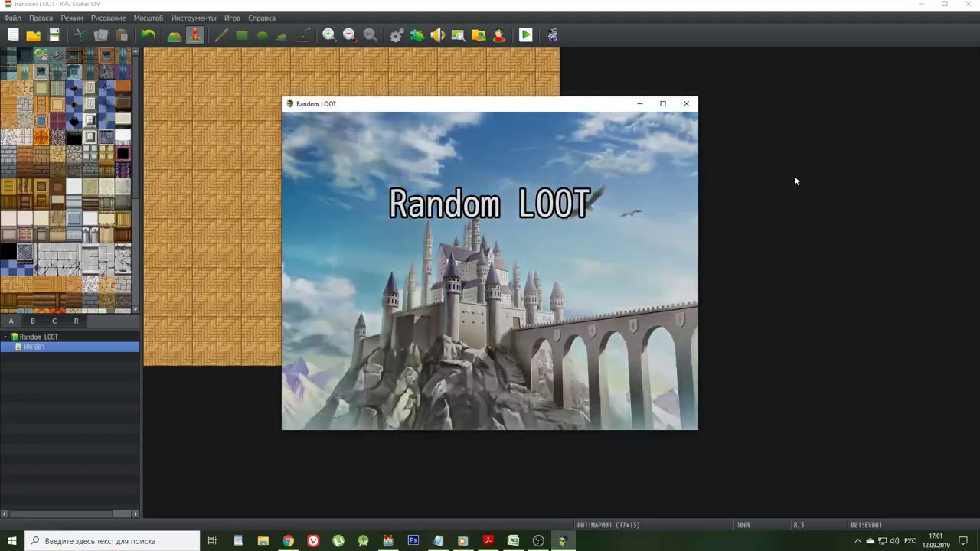Open the Справка menu
This screenshot has height=551, width=980.
point(262,18)
